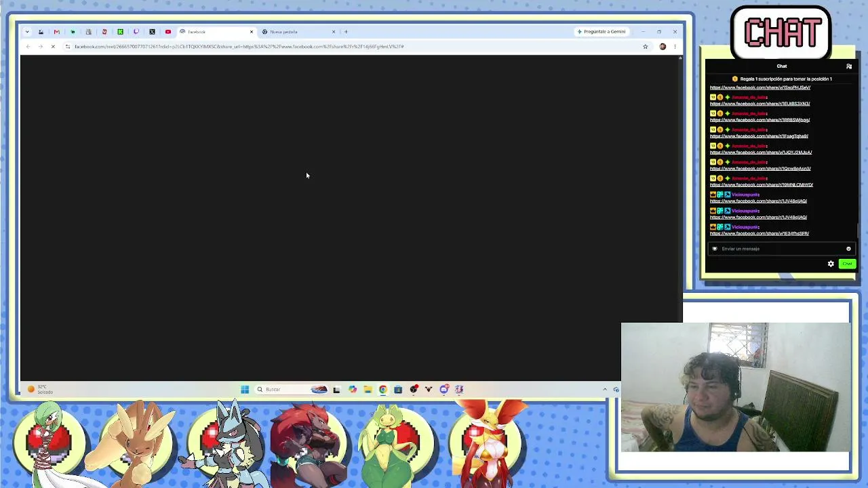
Task: Open Task View on the taskbar
Action: (x=336, y=389)
